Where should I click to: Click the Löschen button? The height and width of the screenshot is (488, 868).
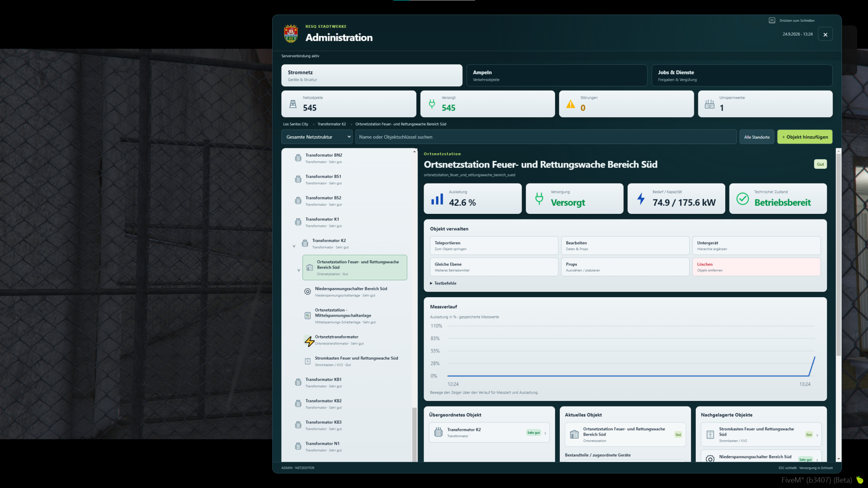[x=756, y=267]
